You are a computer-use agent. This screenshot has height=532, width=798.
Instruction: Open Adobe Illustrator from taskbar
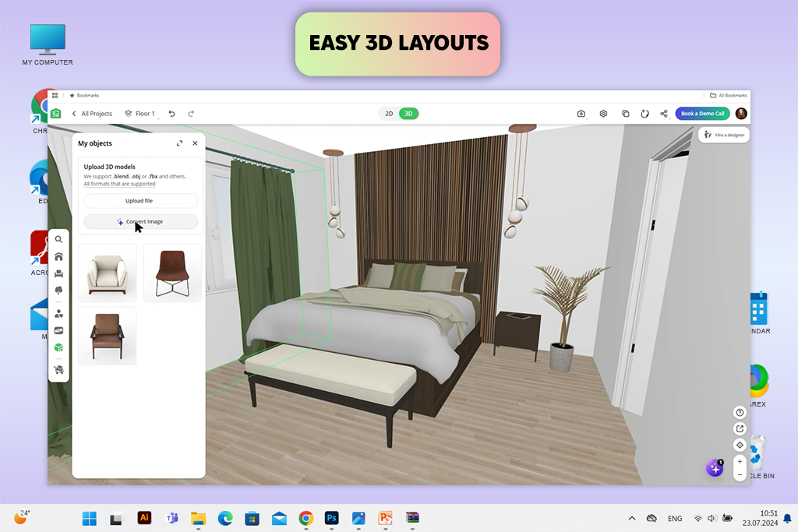coord(144,518)
